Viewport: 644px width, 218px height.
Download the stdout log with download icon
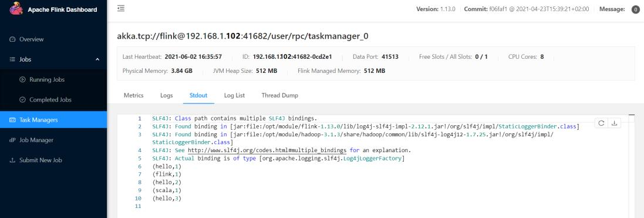point(615,123)
